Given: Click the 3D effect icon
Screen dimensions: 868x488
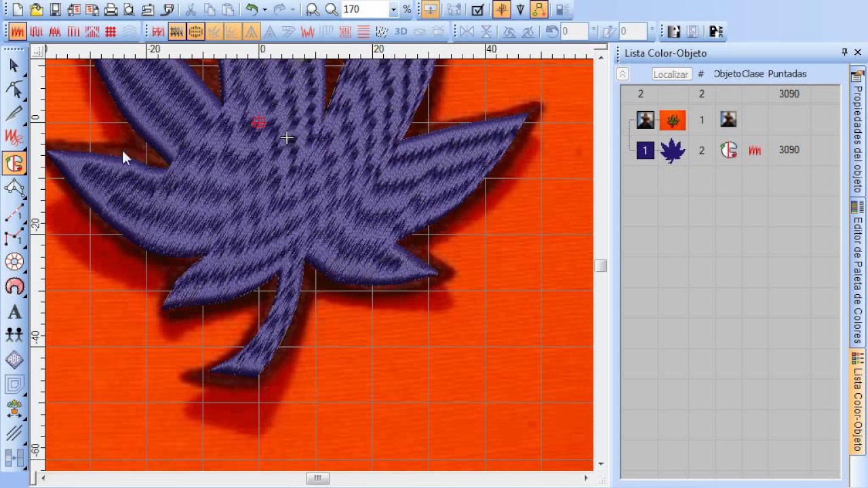Looking at the screenshot, I should pyautogui.click(x=401, y=31).
